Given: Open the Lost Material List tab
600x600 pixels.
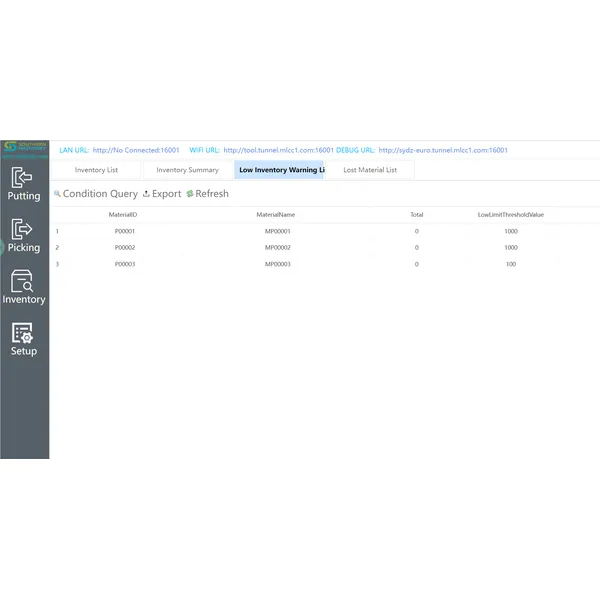Looking at the screenshot, I should (370, 170).
